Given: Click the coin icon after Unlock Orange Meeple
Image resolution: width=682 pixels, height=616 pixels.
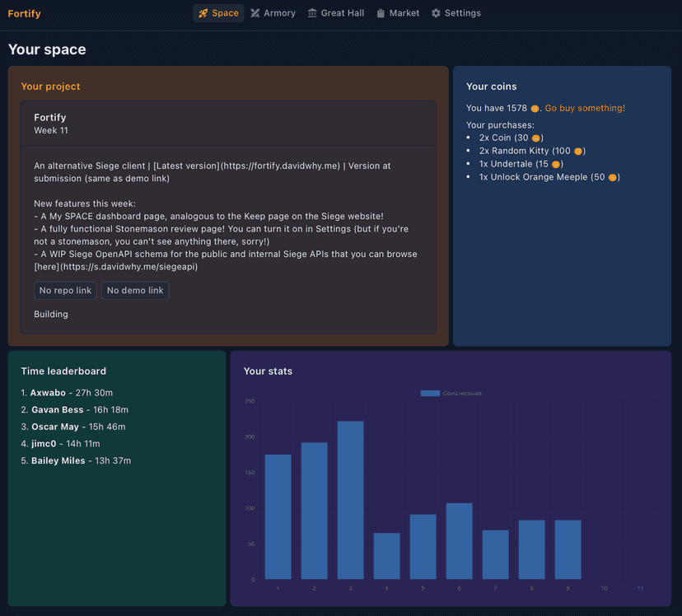Looking at the screenshot, I should tap(612, 178).
